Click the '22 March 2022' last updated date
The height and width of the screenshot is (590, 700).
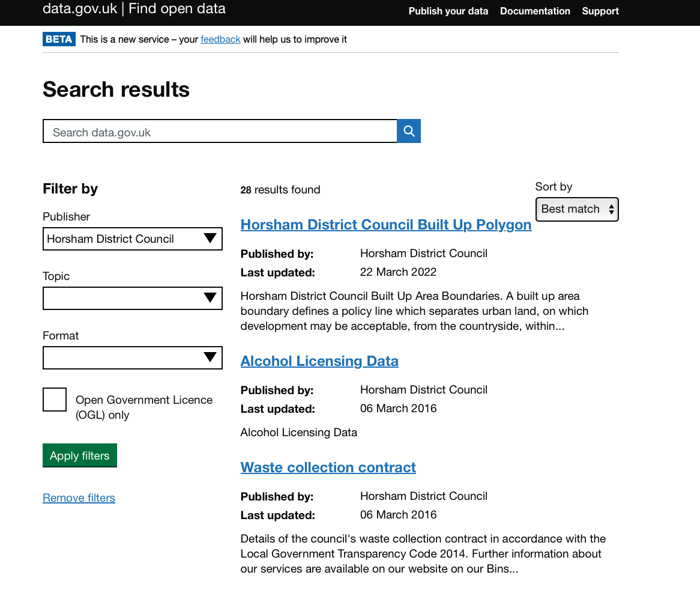tap(398, 272)
